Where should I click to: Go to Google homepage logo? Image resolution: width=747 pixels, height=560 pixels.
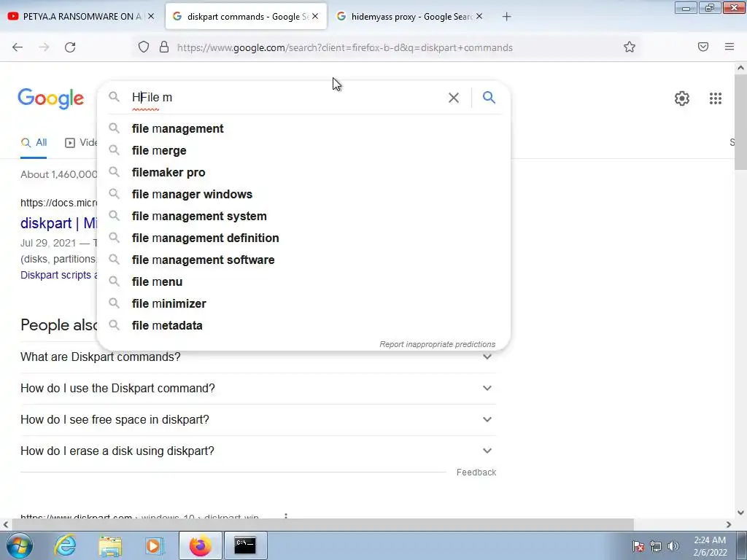pos(51,98)
